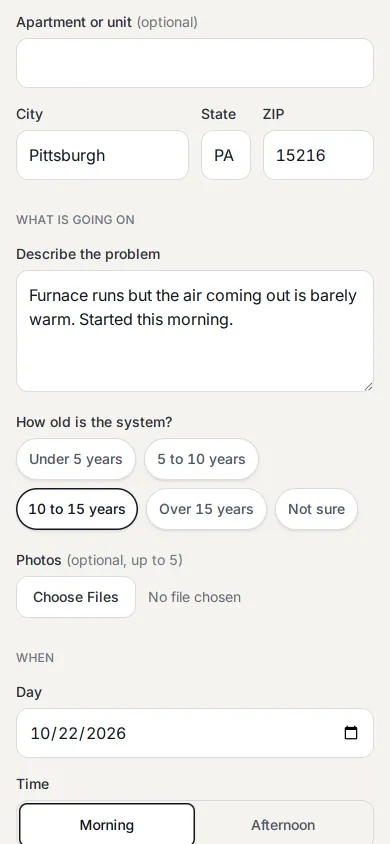This screenshot has width=390, height=844.
Task: Click the Describe the problem label
Action: click(88, 254)
